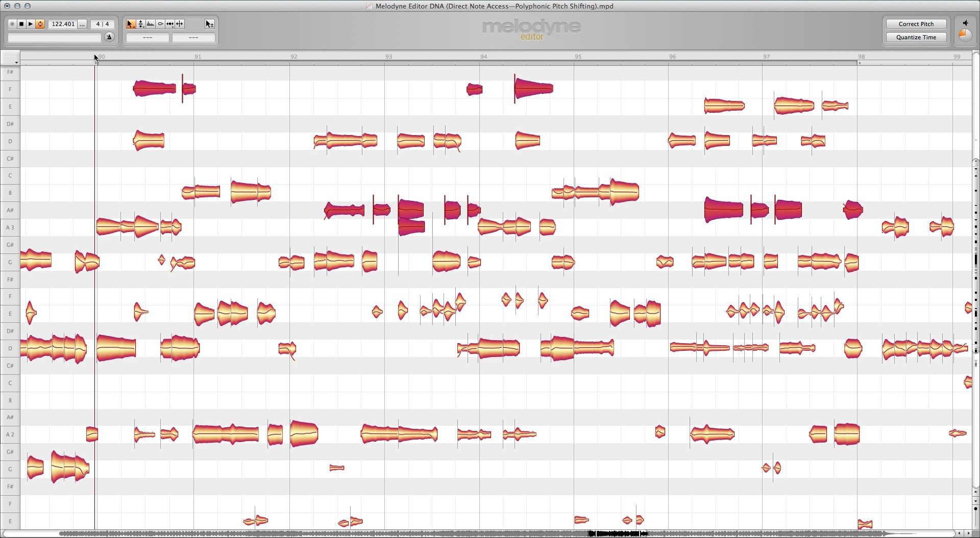Select the main arrow tool

pos(131,24)
